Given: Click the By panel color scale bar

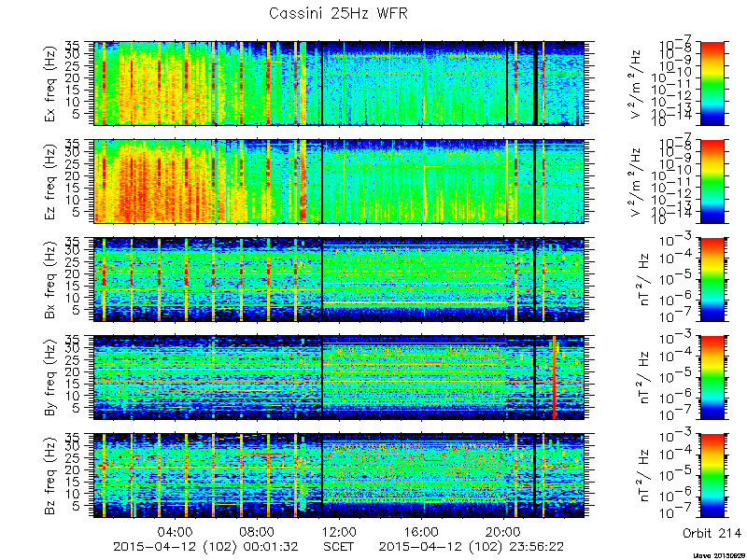Looking at the screenshot, I should click(x=712, y=378).
